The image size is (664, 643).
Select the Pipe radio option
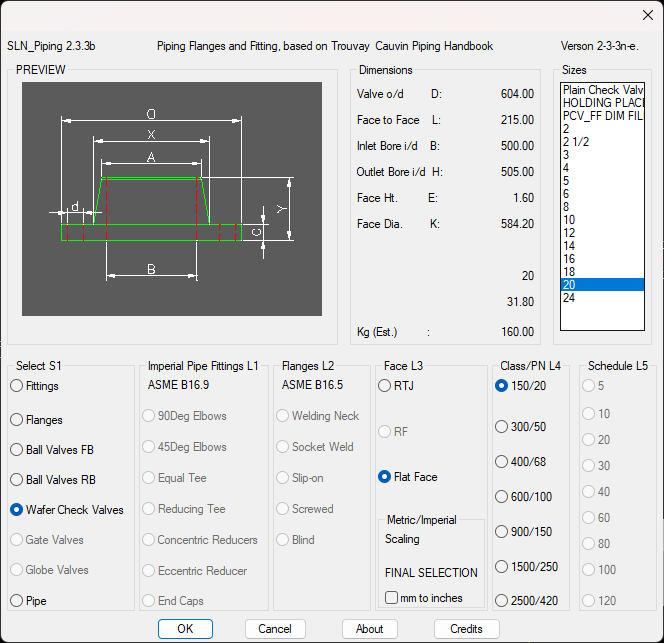point(28,601)
